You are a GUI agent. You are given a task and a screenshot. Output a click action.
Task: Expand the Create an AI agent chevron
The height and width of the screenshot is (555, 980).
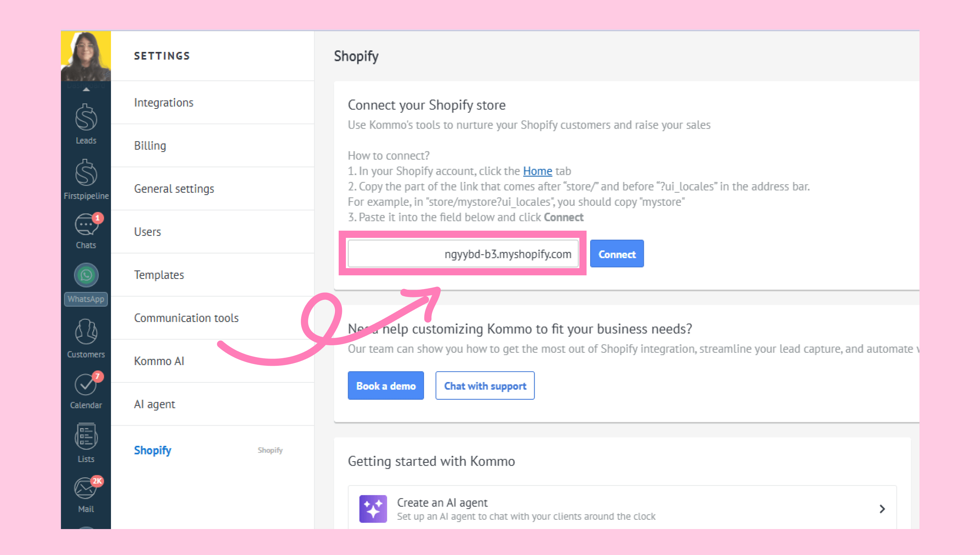tap(882, 509)
